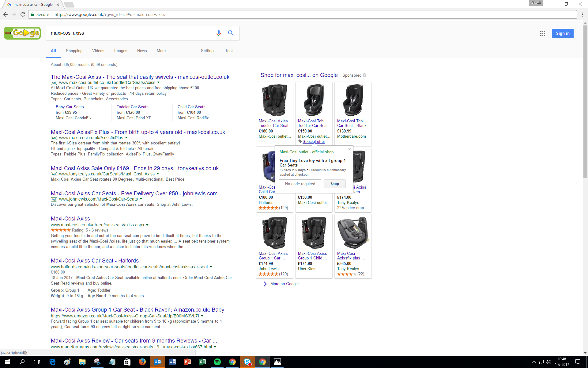The width and height of the screenshot is (588, 368).
Task: Switch to the News search tab
Action: coord(142,51)
